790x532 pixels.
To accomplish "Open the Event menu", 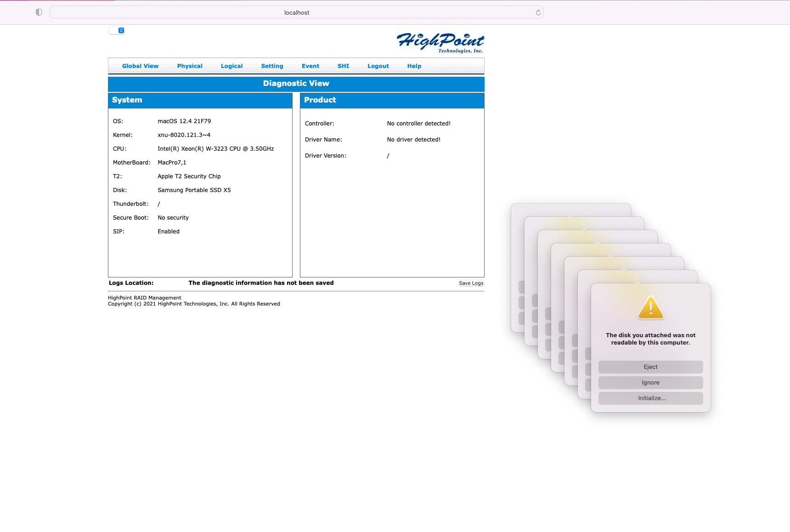I will [310, 66].
